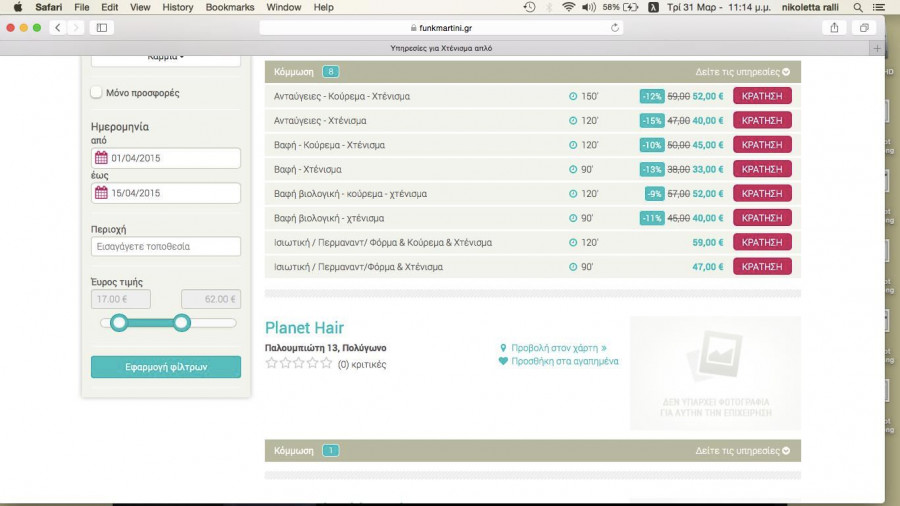Screen dimensions: 900x506
Task: Click the Safari share icon
Action: click(834, 27)
